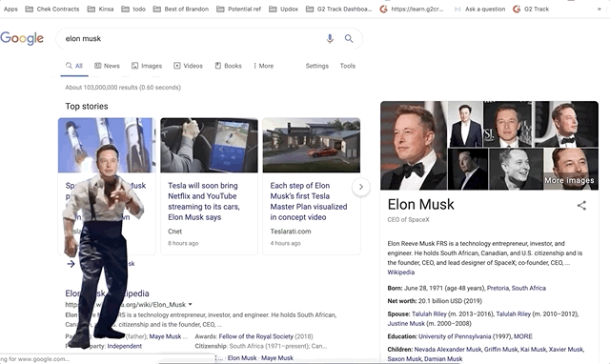The image size is (610, 364).
Task: Click the arrow under the first story card
Action: 71,264
